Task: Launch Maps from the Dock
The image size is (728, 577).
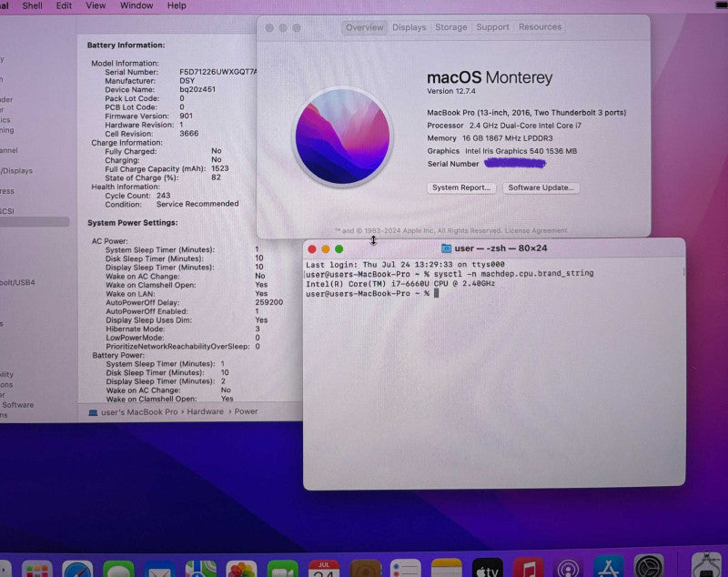Action: [x=200, y=569]
